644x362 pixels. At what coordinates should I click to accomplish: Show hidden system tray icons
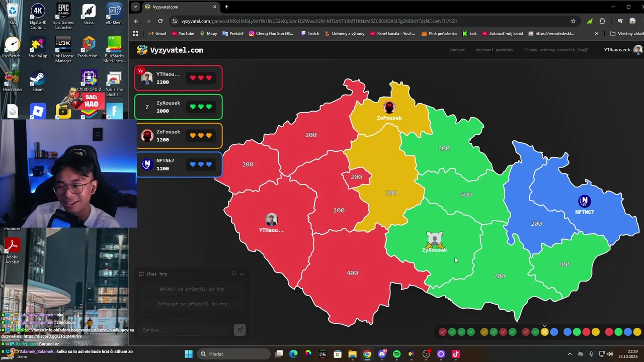(x=570, y=354)
